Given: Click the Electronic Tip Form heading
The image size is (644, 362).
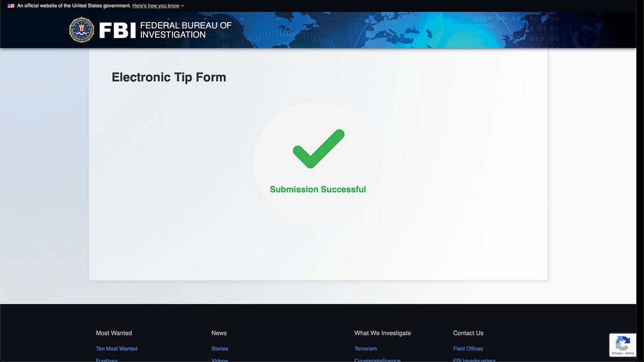Looking at the screenshot, I should [x=169, y=77].
